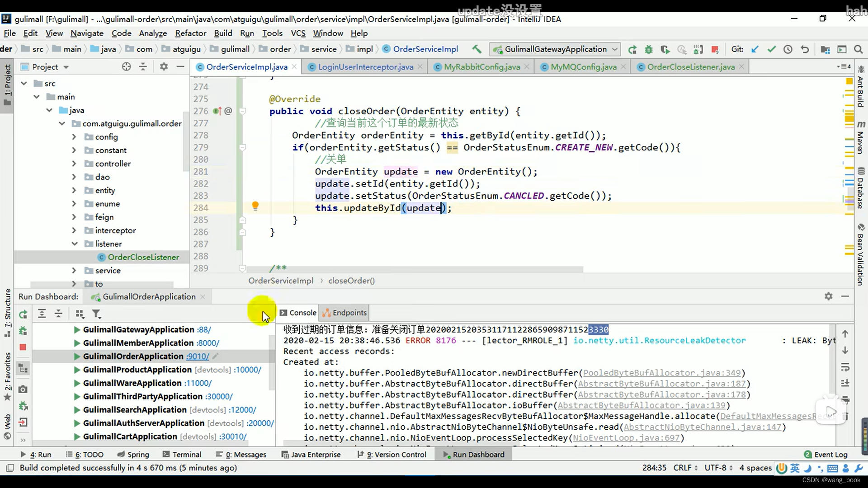
Task: Select GulimallCartApplication in Run Dashboard
Action: (x=130, y=436)
